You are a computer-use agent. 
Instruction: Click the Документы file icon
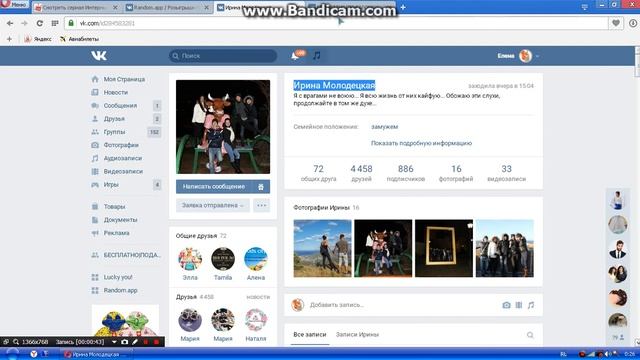click(x=95, y=220)
